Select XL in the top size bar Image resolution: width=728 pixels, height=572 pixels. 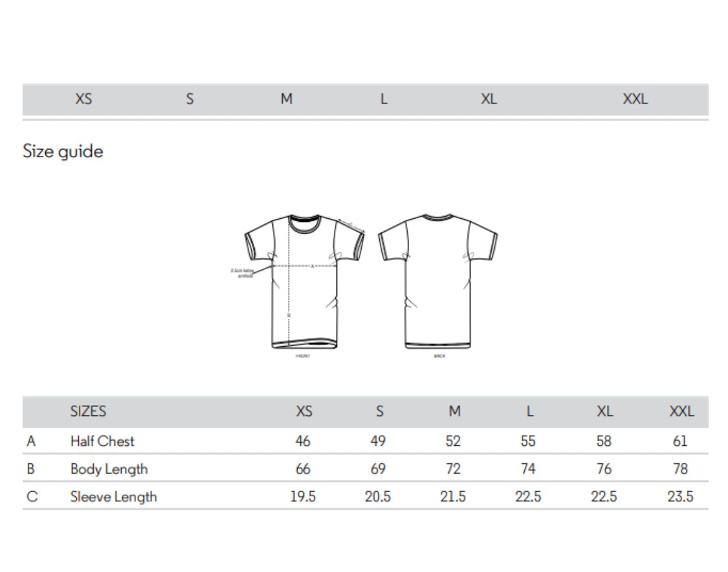489,99
